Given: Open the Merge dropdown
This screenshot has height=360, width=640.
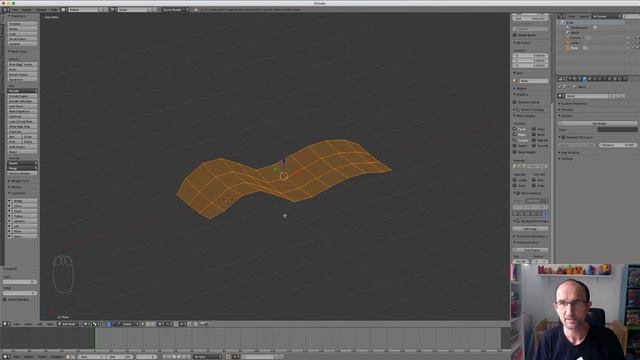Looking at the screenshot, I should tap(22, 168).
